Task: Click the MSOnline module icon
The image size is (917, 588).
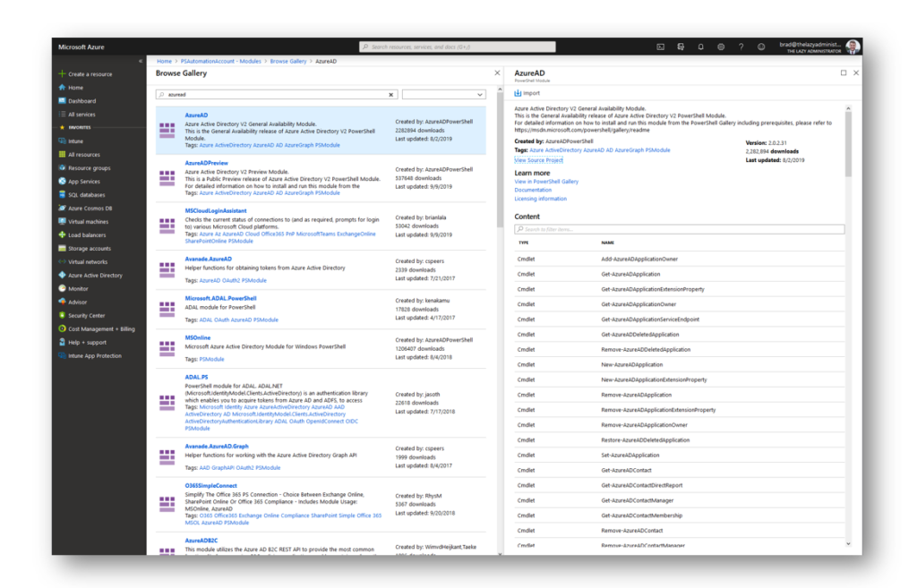Action: click(x=167, y=348)
